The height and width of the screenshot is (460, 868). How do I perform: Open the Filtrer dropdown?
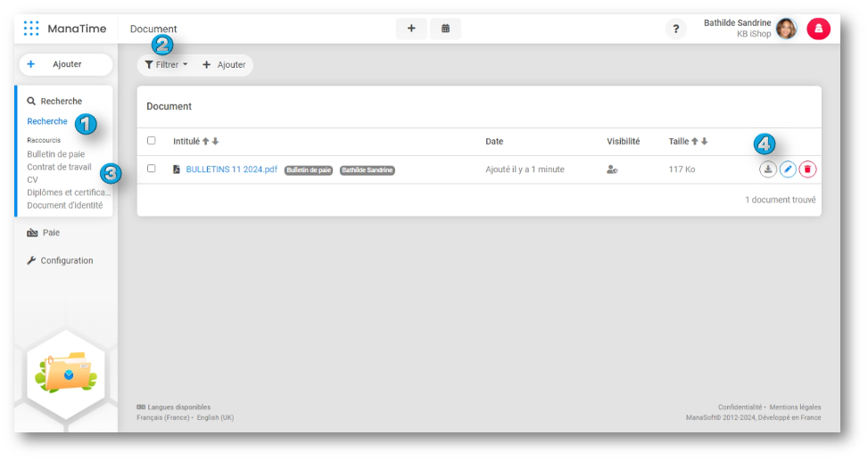pyautogui.click(x=166, y=65)
